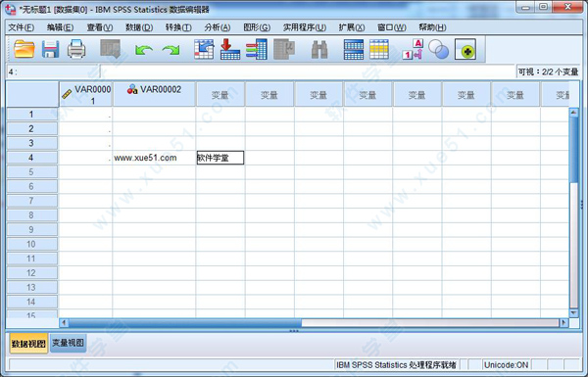The height and width of the screenshot is (377, 588).
Task: Select row header 14
Action: tap(32, 302)
